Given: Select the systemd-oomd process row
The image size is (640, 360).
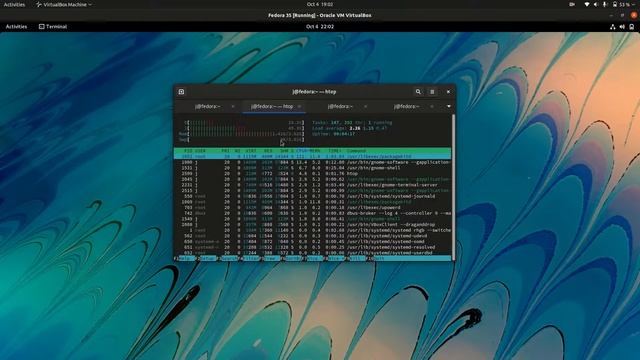Looking at the screenshot, I should pos(313,242).
